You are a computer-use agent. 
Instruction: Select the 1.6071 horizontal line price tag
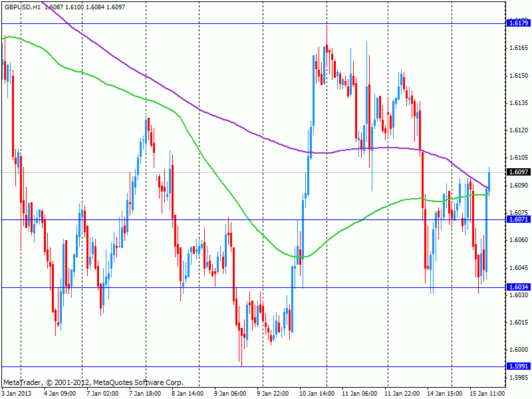click(518, 219)
